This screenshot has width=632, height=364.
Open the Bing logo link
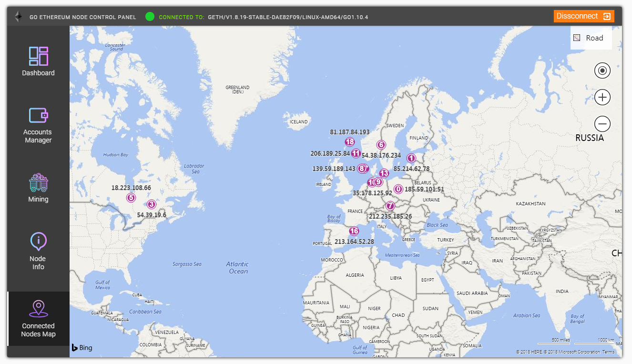[82, 348]
